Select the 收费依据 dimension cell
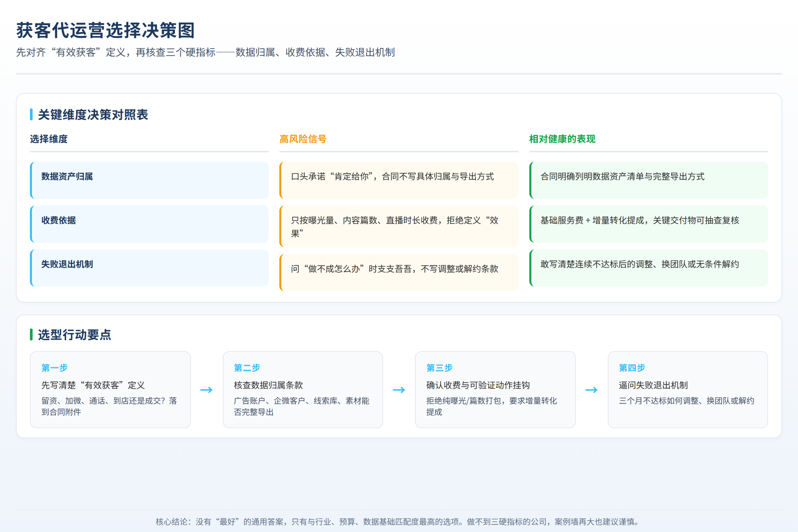The image size is (798, 532). (x=149, y=224)
